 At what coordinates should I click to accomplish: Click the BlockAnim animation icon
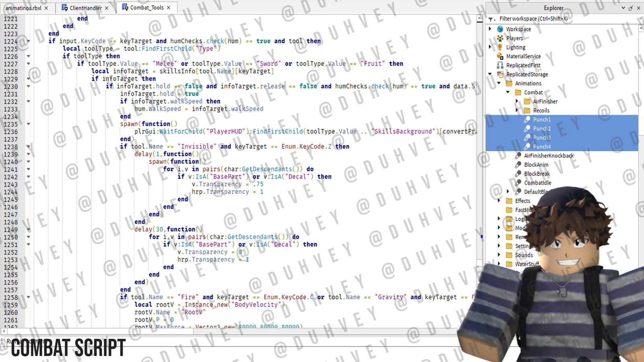(x=518, y=165)
